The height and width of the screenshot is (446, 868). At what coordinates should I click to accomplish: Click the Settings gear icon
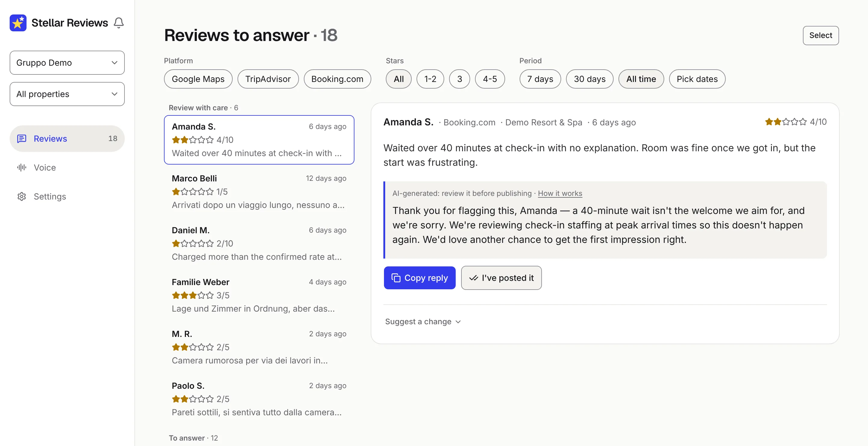tap(22, 196)
